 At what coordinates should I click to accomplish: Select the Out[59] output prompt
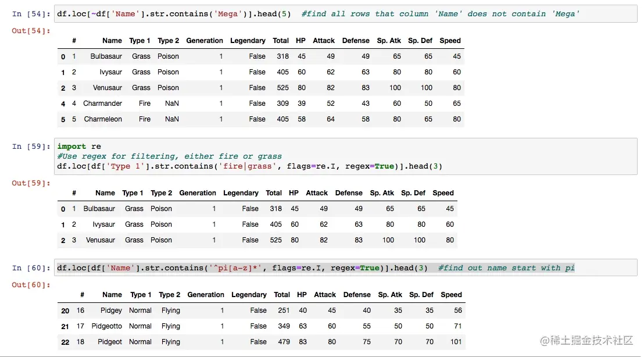[31, 183]
